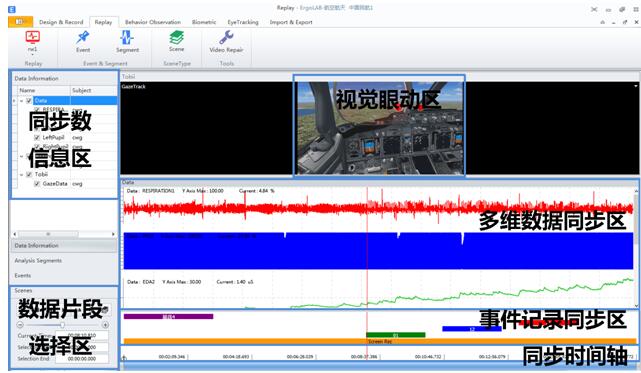Click the Scene layers icon
Viewport: 641px width, 373px height.
click(x=177, y=38)
